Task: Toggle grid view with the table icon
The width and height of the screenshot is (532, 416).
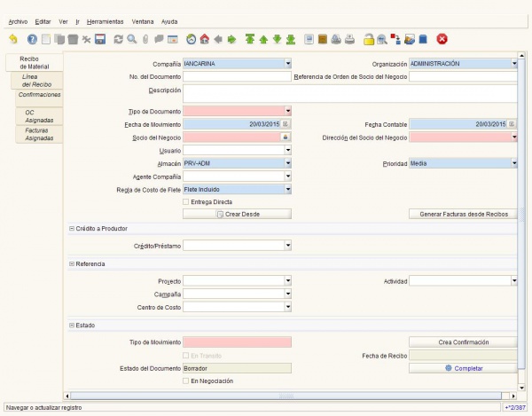Action: pyautogui.click(x=172, y=39)
